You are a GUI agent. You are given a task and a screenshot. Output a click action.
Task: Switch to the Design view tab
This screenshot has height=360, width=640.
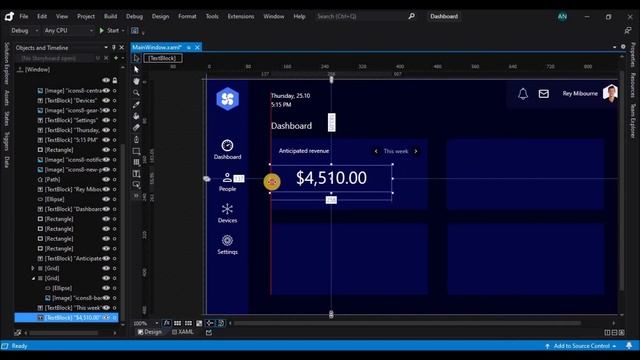(150, 332)
